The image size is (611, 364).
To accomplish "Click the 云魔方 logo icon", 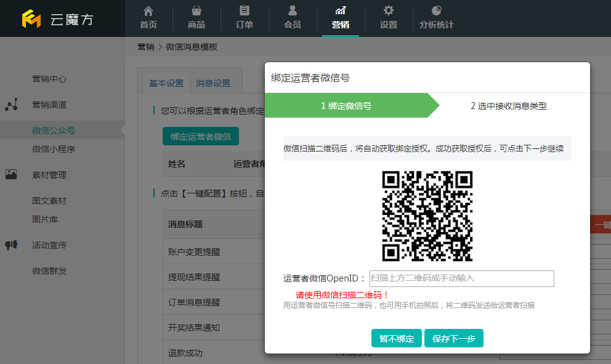I will coord(31,18).
